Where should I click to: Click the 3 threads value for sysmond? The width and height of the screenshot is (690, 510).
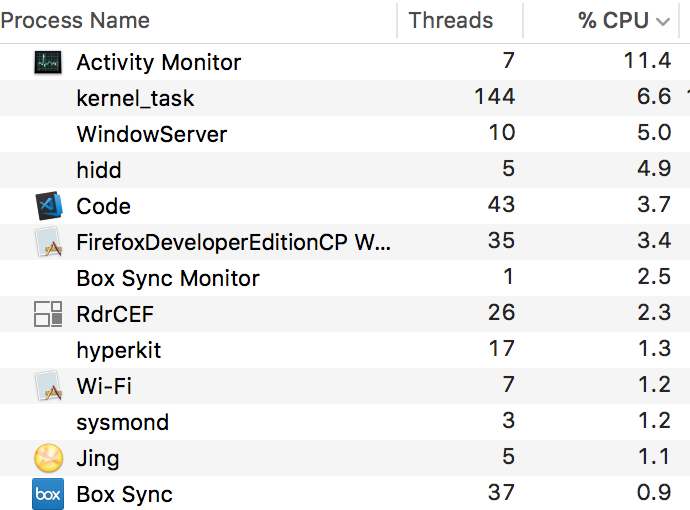click(508, 420)
